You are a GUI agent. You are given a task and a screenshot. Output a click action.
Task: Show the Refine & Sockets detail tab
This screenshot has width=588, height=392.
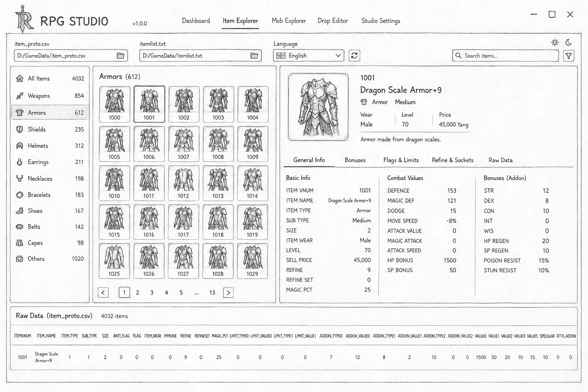pos(452,160)
